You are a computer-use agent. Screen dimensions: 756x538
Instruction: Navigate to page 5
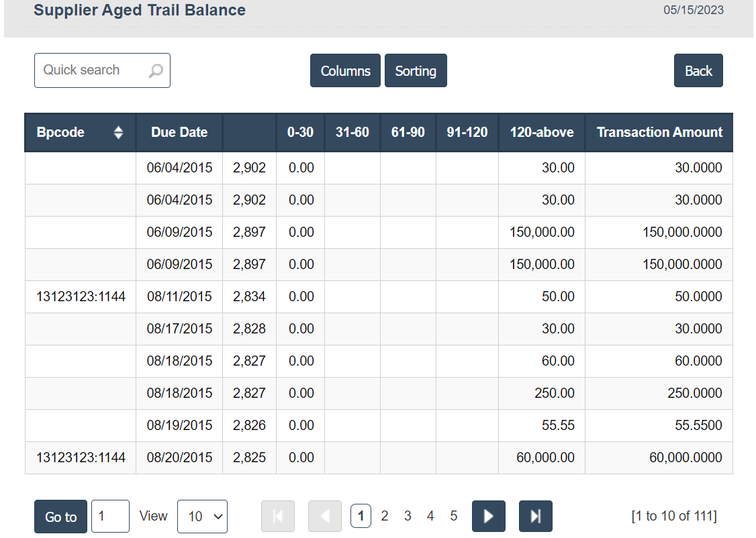click(x=454, y=516)
